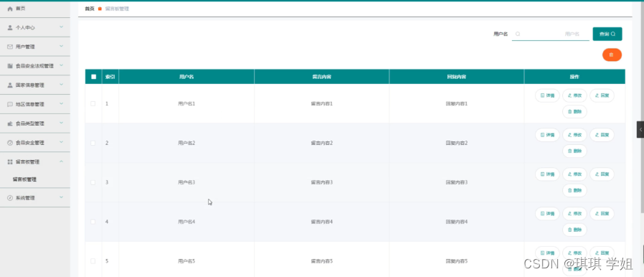Image resolution: width=644 pixels, height=277 pixels.
Task: Expand the 地区信息管理 chevron
Action: (61, 104)
